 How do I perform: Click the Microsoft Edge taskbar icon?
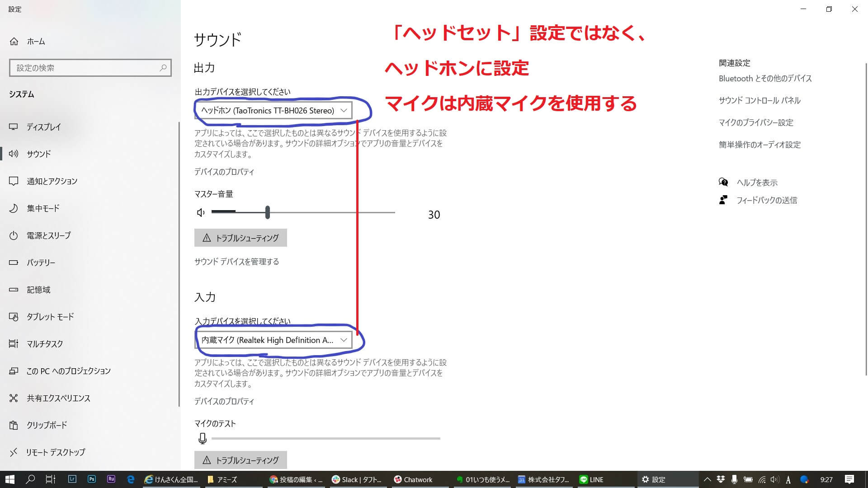(x=131, y=479)
